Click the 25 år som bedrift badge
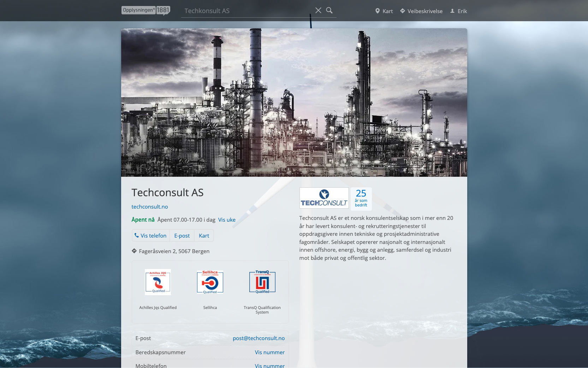Screen dimensions: 588x368 pyautogui.click(x=361, y=198)
